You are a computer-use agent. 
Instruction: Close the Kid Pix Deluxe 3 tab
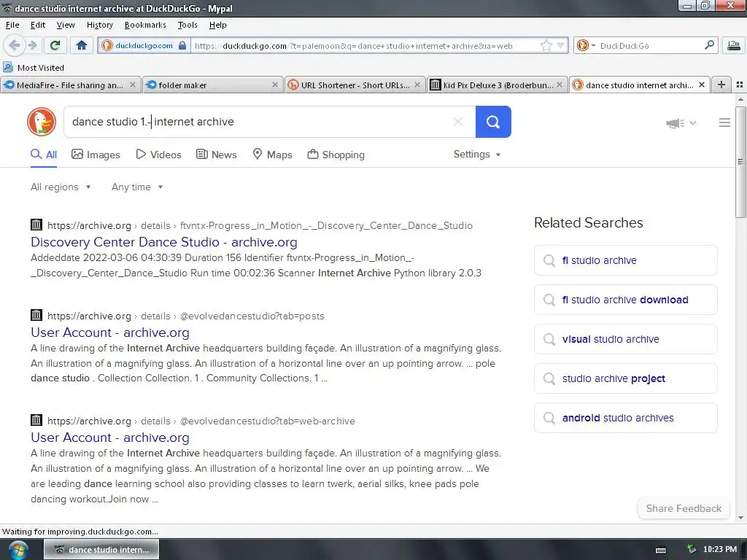(560, 85)
